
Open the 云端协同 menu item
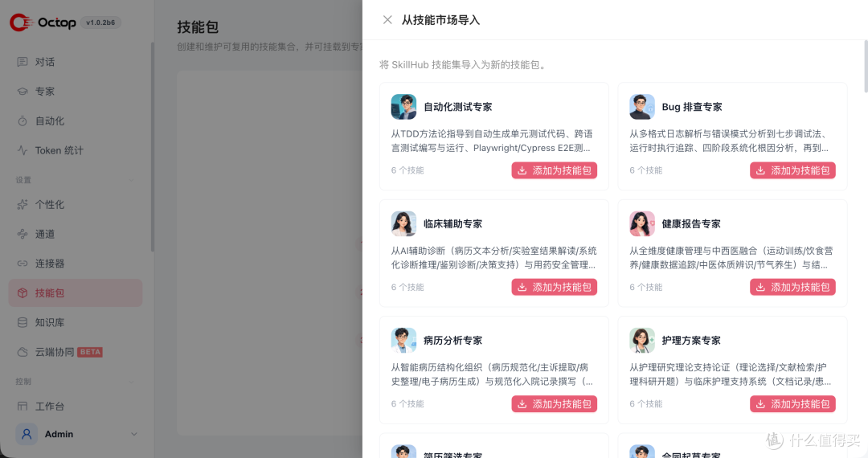pos(76,352)
